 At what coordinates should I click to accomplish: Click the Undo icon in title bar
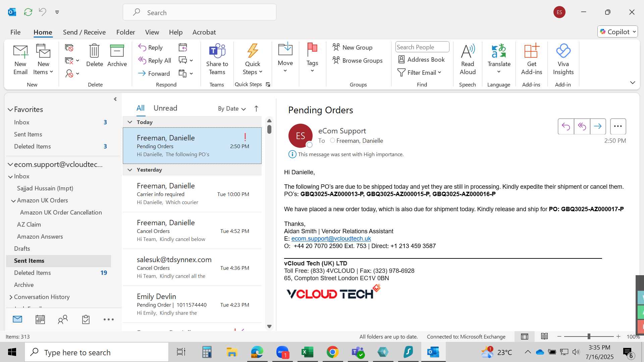click(x=42, y=12)
